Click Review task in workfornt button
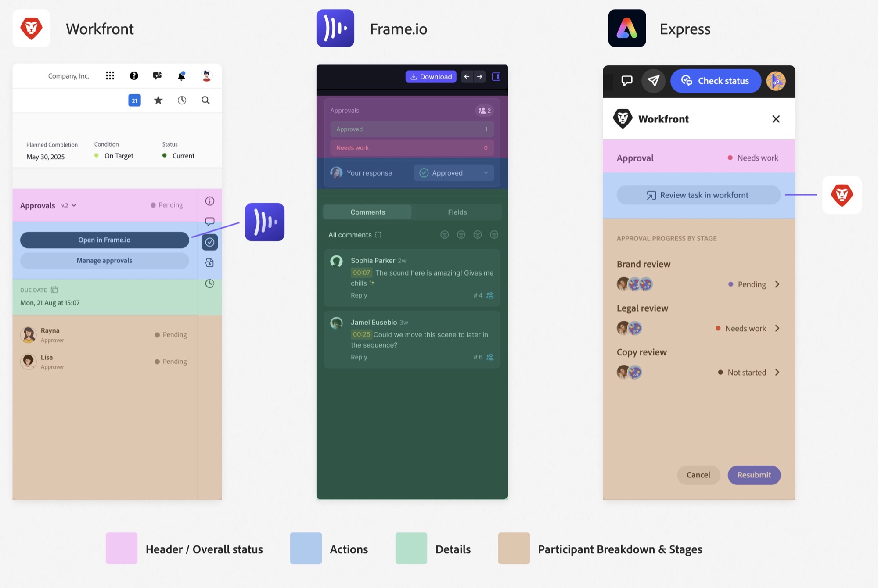The height and width of the screenshot is (588, 878). pos(698,195)
